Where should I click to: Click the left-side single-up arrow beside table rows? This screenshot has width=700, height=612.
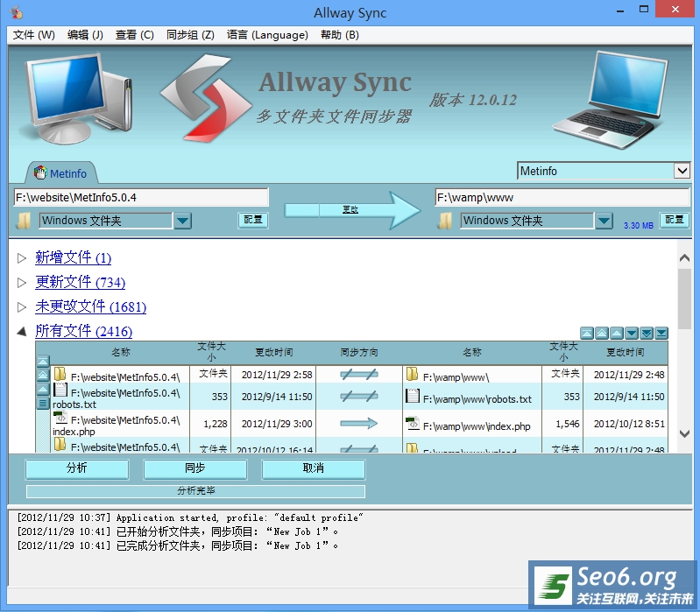43,390
